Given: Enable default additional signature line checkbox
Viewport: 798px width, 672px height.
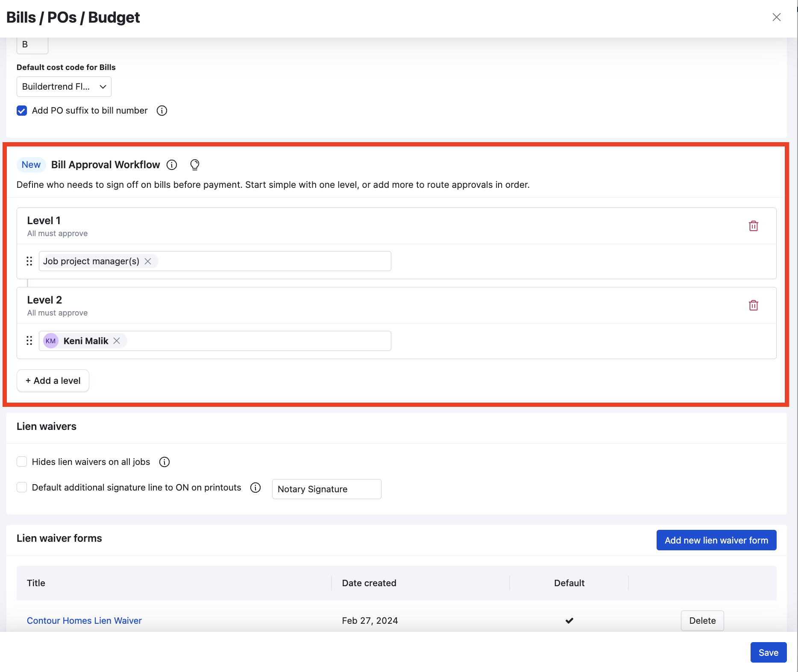Looking at the screenshot, I should pos(22,488).
